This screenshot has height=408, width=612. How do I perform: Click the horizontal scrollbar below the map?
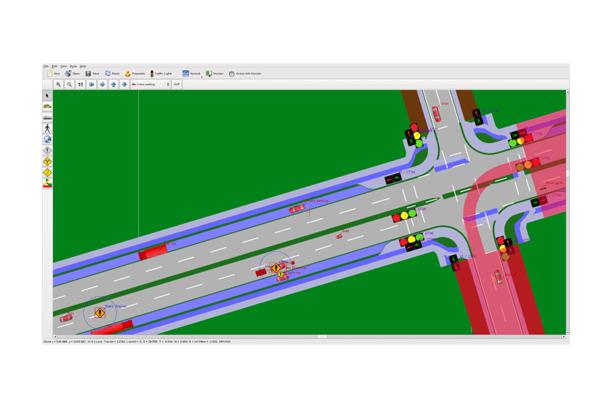[320, 336]
